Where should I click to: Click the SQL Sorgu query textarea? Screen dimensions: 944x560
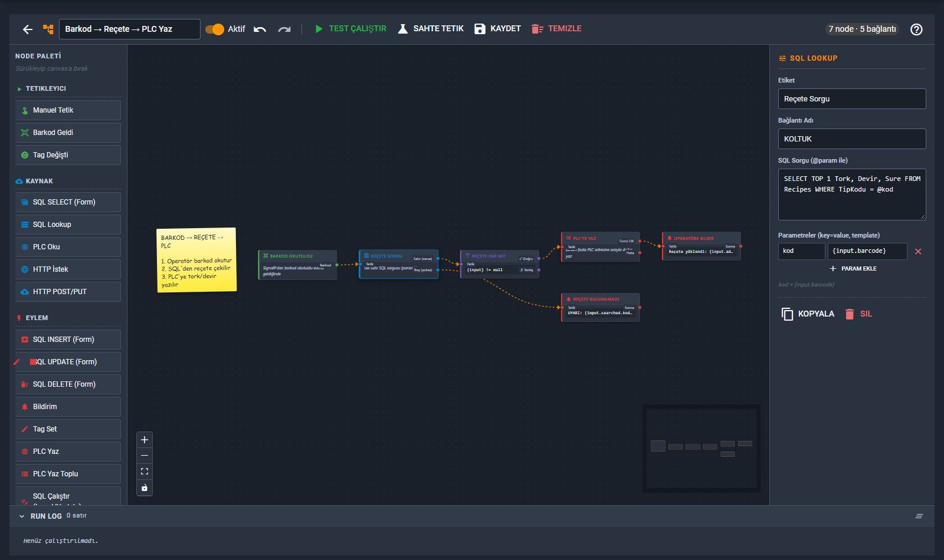pos(852,195)
